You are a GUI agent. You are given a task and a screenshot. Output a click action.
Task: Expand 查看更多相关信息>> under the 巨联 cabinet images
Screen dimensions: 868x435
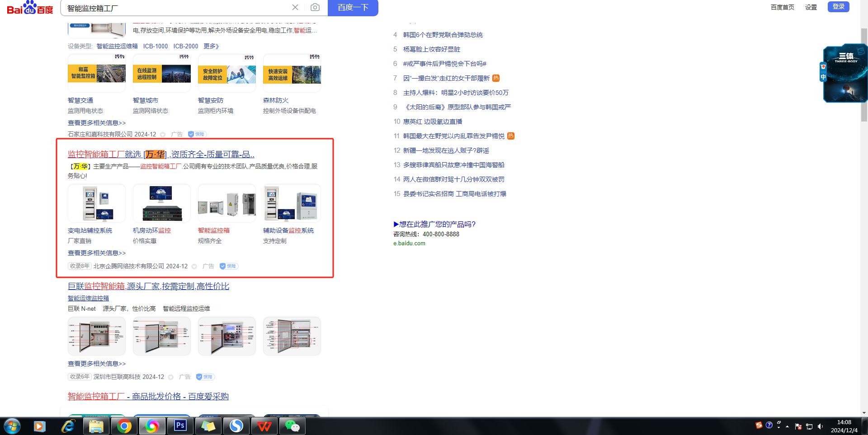(x=97, y=364)
